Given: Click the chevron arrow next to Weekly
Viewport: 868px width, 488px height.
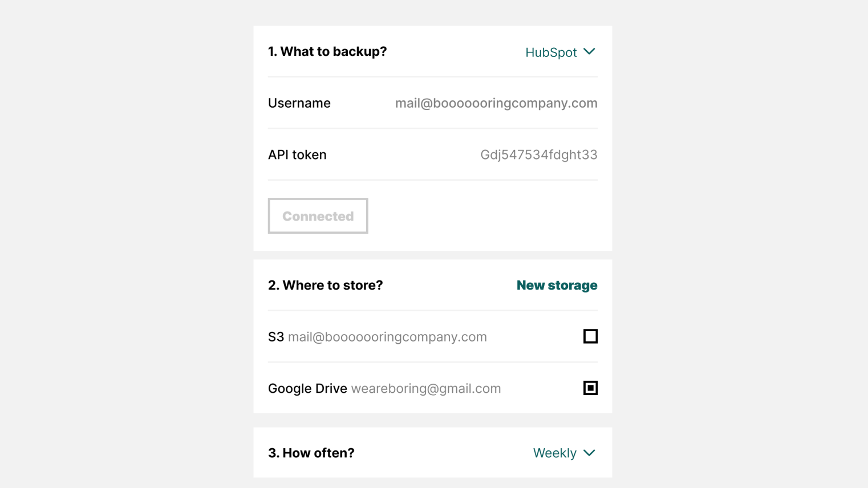Looking at the screenshot, I should click(x=590, y=453).
